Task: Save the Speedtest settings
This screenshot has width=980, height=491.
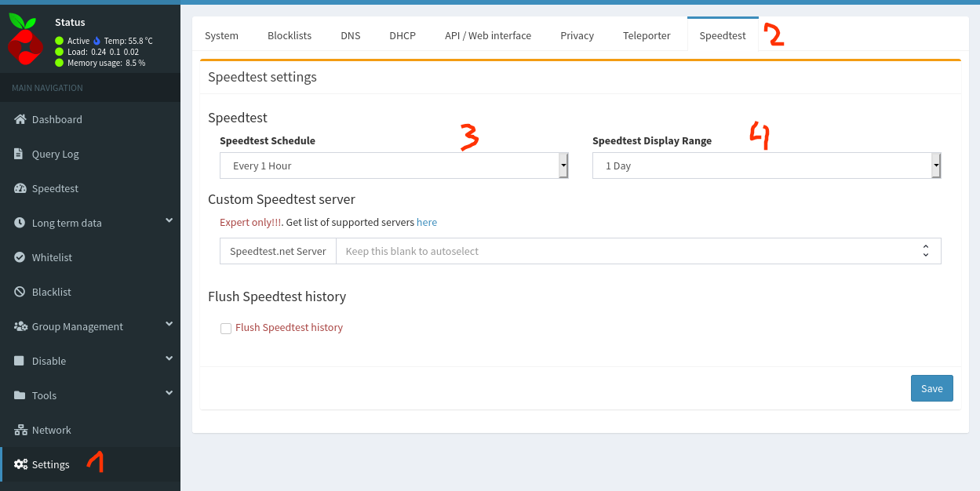Action: 932,388
